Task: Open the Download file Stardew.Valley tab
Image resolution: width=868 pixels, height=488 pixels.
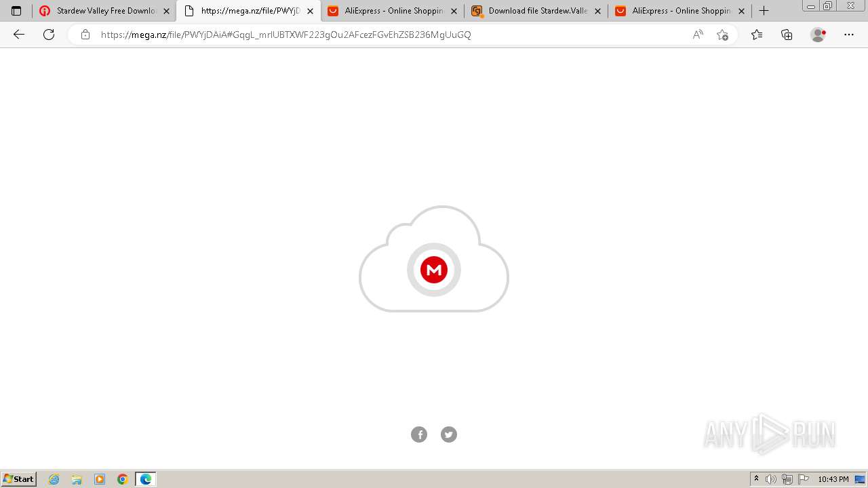Action: click(536, 11)
